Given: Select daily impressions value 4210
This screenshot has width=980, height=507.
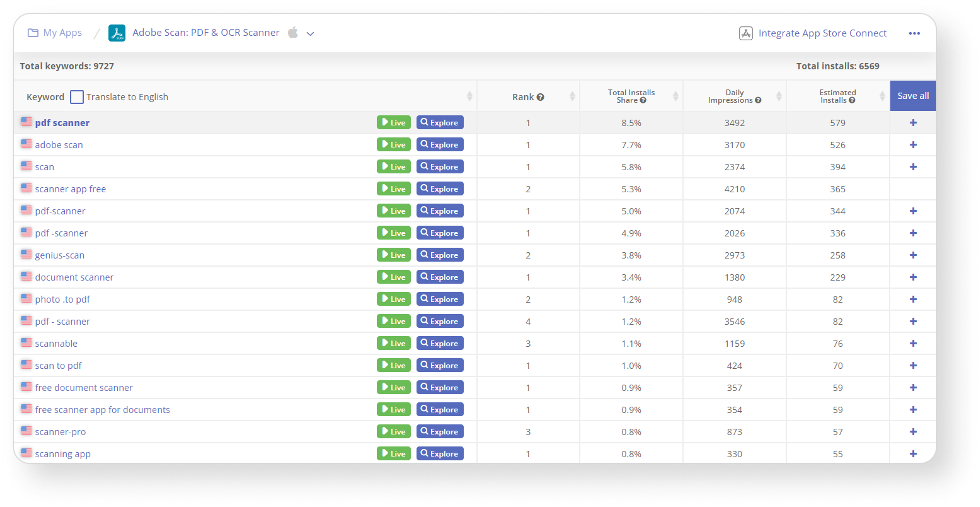Looking at the screenshot, I should [x=734, y=189].
